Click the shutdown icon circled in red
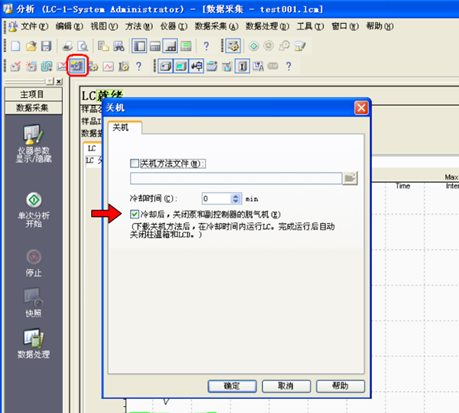The height and width of the screenshot is (413, 459). [77, 66]
